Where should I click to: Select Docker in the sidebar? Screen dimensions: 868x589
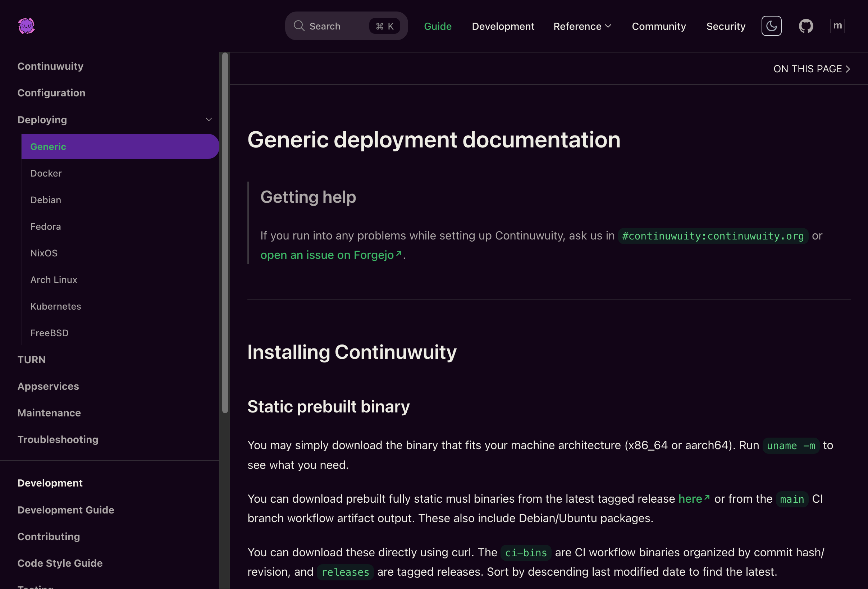46,173
